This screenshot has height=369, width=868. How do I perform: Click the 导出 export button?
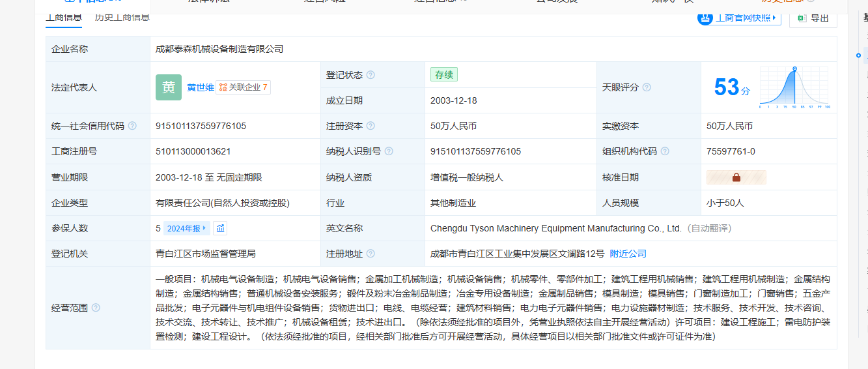pyautogui.click(x=813, y=18)
